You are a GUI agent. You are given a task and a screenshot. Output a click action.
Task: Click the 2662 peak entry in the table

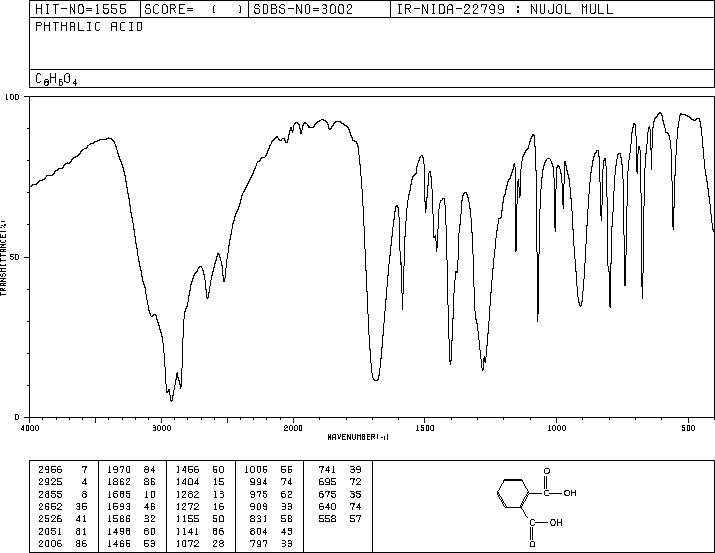point(63,506)
